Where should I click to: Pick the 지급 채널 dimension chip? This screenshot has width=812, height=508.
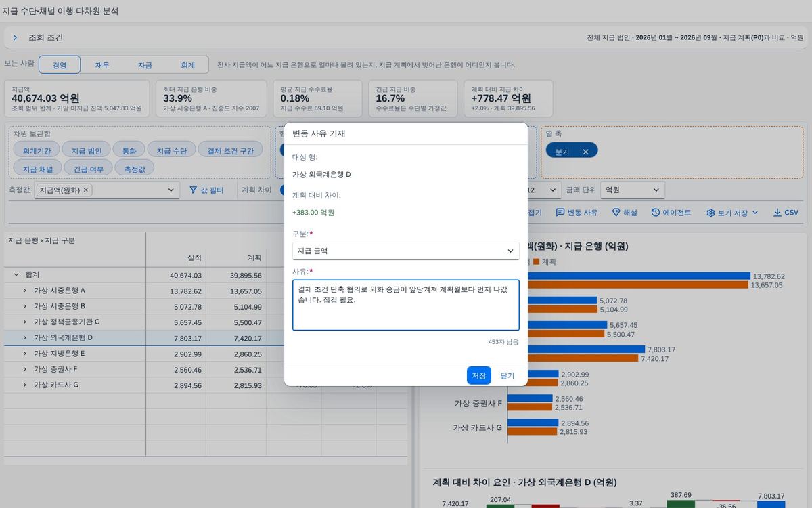pyautogui.click(x=37, y=169)
